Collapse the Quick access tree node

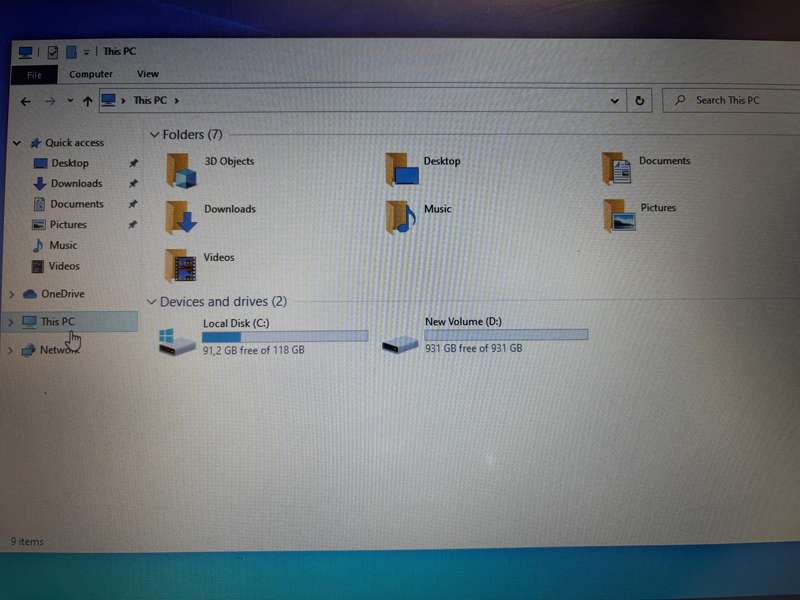point(17,143)
